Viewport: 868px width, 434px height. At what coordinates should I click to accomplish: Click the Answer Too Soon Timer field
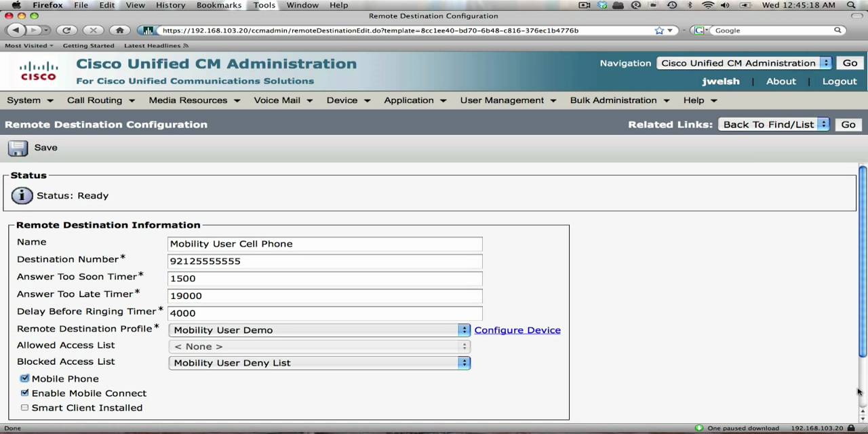coord(325,279)
